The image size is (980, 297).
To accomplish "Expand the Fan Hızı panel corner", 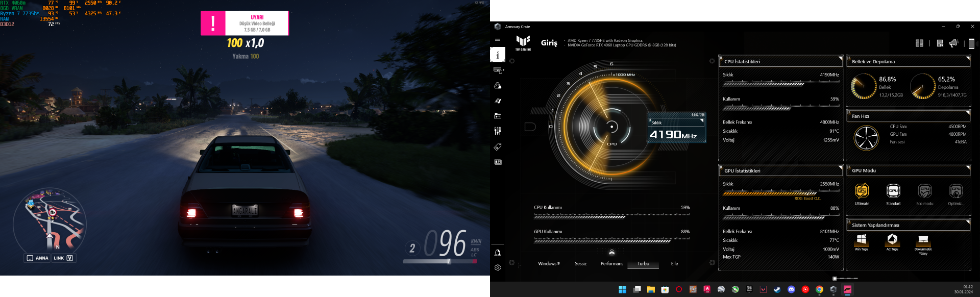I will point(968,112).
